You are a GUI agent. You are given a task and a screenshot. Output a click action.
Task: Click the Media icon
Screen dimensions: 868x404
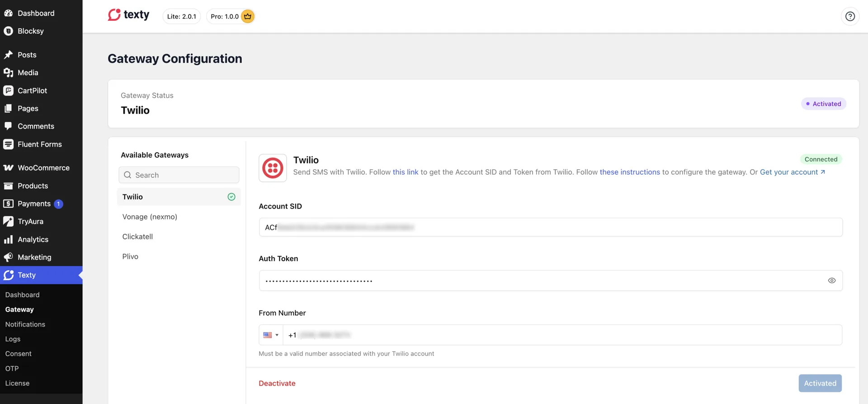8,72
